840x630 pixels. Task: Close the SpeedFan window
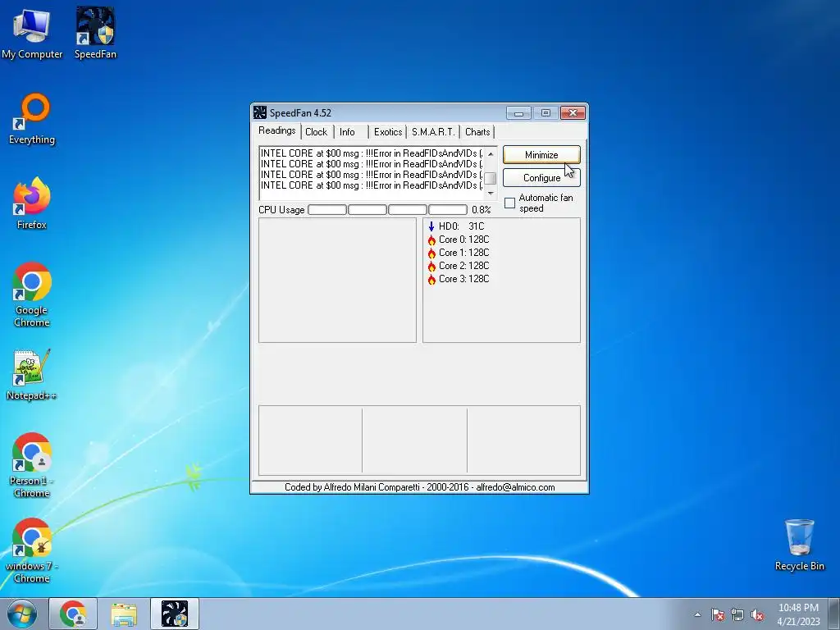point(573,113)
